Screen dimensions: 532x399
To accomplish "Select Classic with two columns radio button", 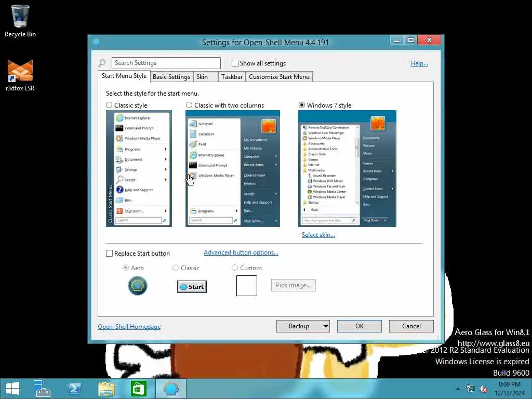I will point(189,105).
